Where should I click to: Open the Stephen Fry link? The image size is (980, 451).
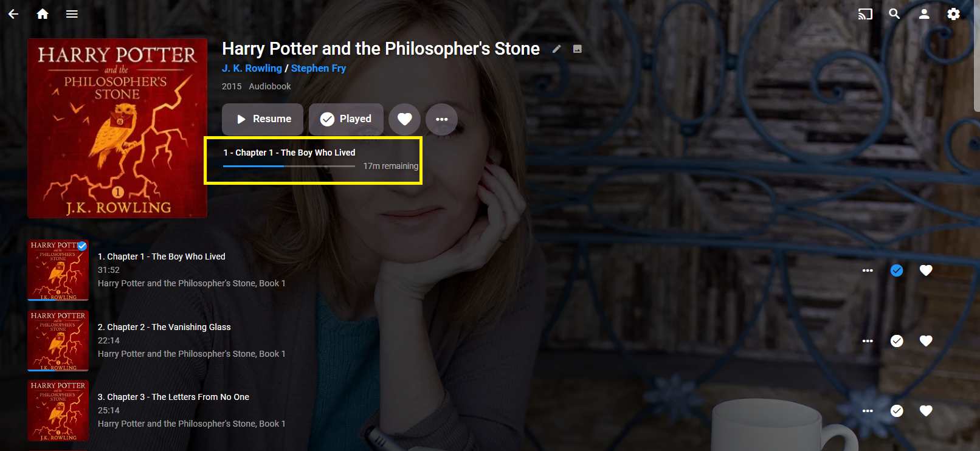(319, 69)
